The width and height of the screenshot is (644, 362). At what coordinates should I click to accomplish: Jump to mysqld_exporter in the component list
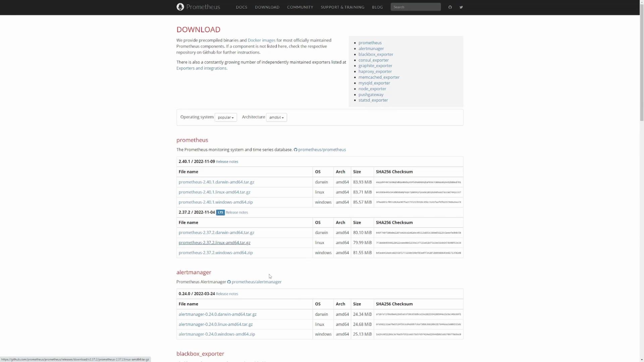374,83
